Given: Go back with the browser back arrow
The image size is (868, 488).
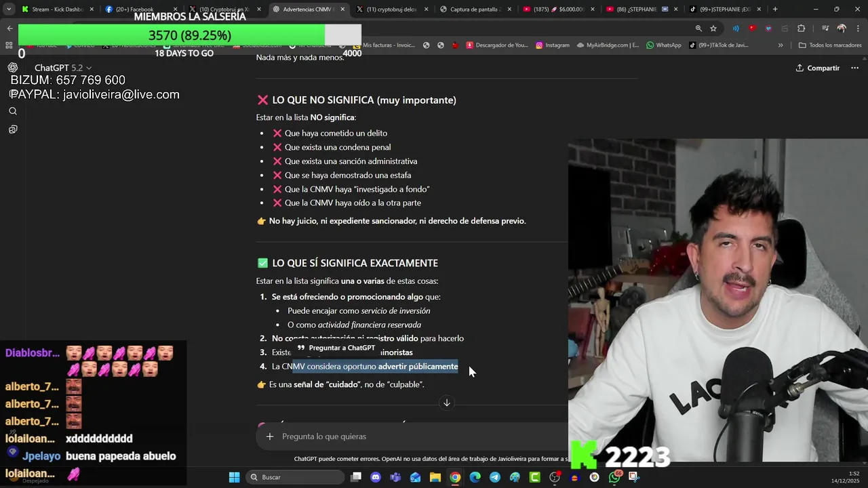Looking at the screenshot, I should click(x=9, y=28).
